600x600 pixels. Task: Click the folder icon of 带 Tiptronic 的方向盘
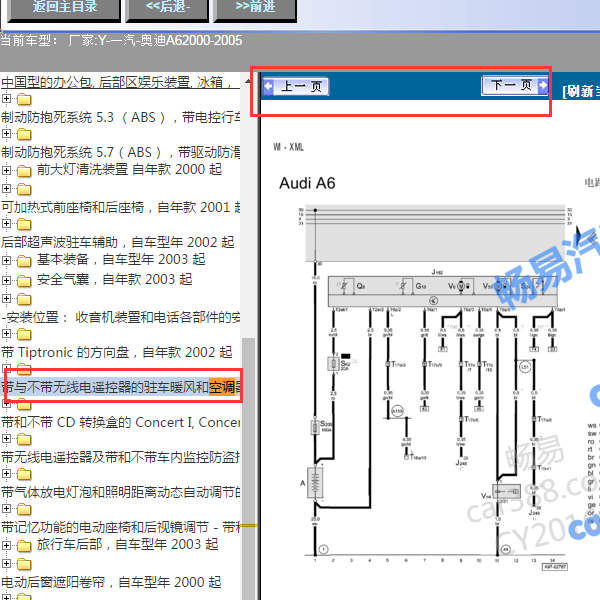(24, 334)
